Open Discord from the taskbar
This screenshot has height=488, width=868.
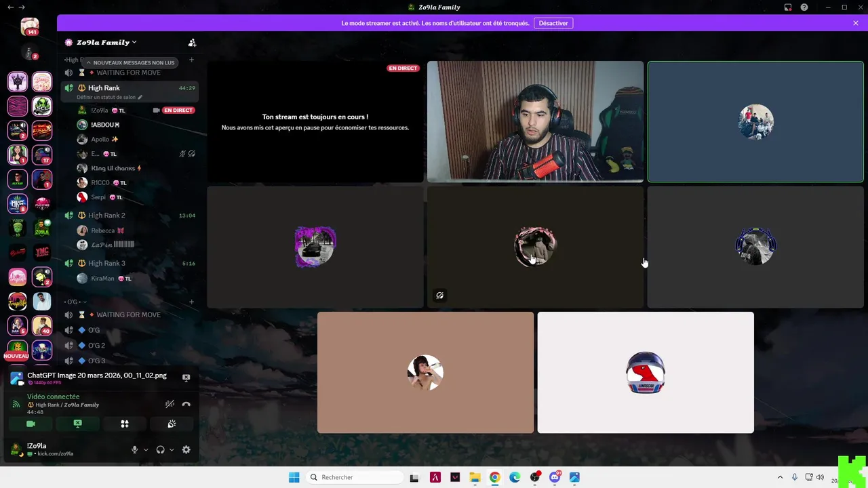[x=555, y=477]
